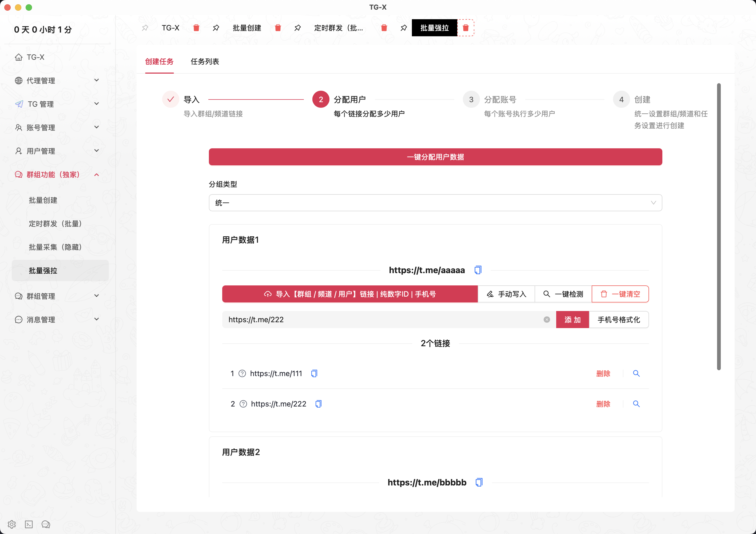Open the 分组类型 dropdown showing 统一
This screenshot has height=534, width=756.
click(435, 203)
